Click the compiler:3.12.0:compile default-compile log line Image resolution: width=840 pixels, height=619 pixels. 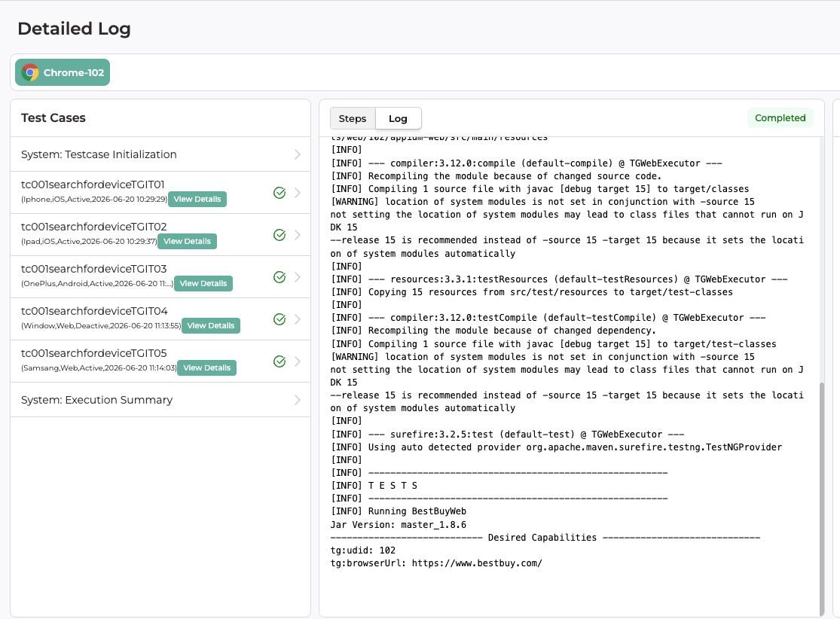click(526, 163)
